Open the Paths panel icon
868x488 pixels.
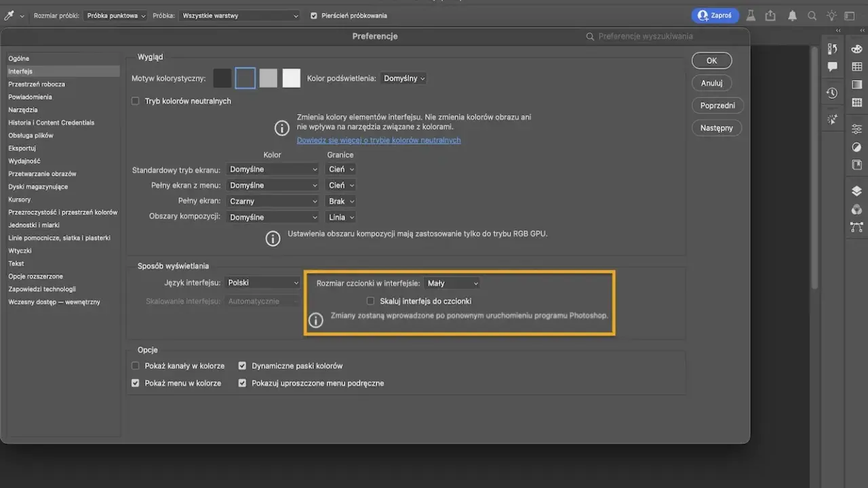(857, 227)
